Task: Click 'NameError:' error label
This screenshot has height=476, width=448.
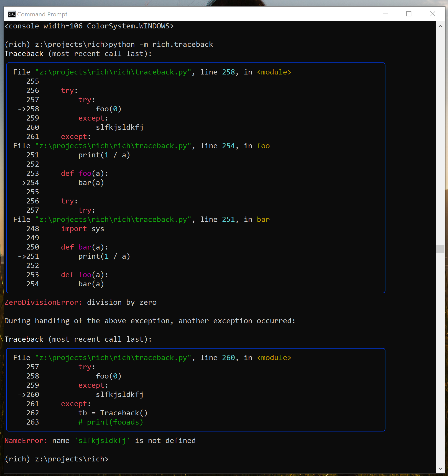Action: 26,441
